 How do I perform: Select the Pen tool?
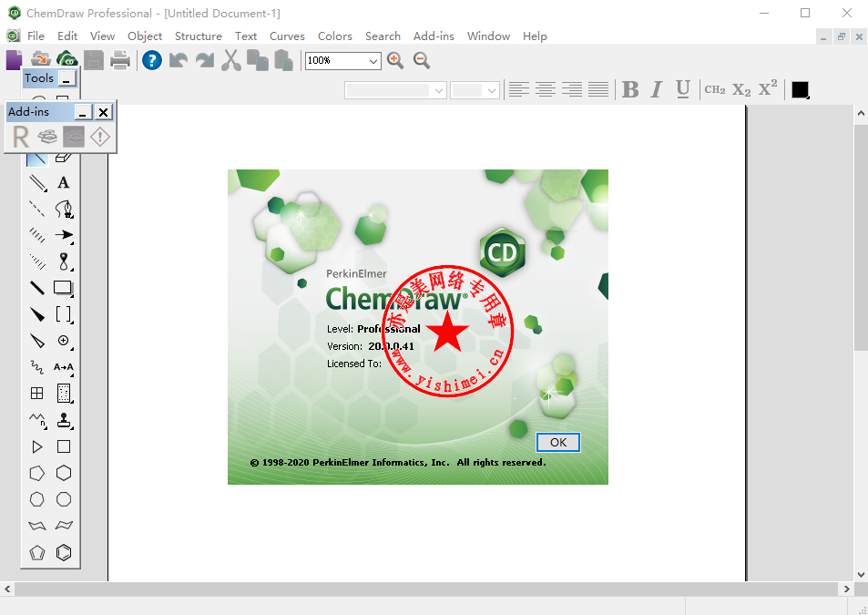pyautogui.click(x=64, y=209)
